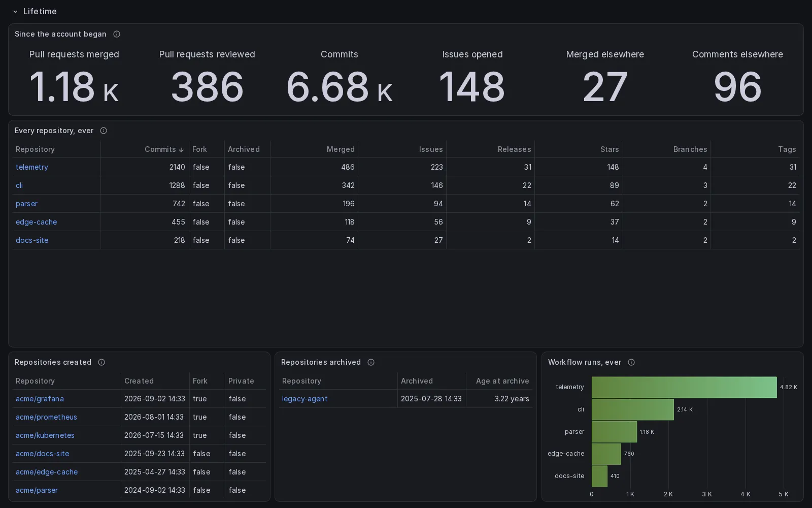Open edge-cache link in Every repository table
This screenshot has height=508, width=812.
coord(36,222)
